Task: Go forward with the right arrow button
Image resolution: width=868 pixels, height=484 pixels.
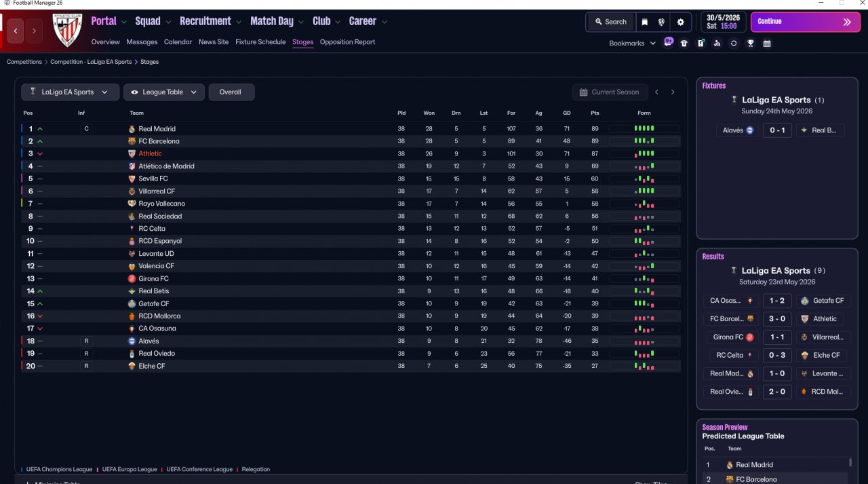Action: tap(34, 31)
